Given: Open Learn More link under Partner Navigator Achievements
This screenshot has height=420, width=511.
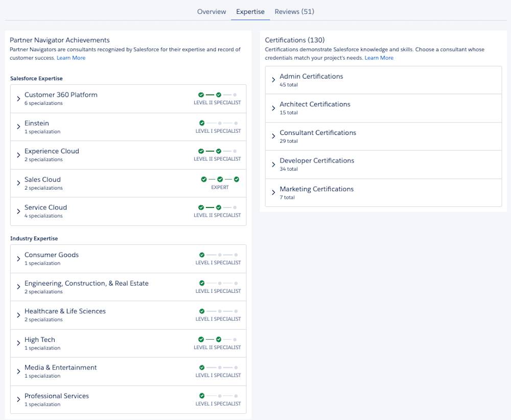Looking at the screenshot, I should pos(71,58).
